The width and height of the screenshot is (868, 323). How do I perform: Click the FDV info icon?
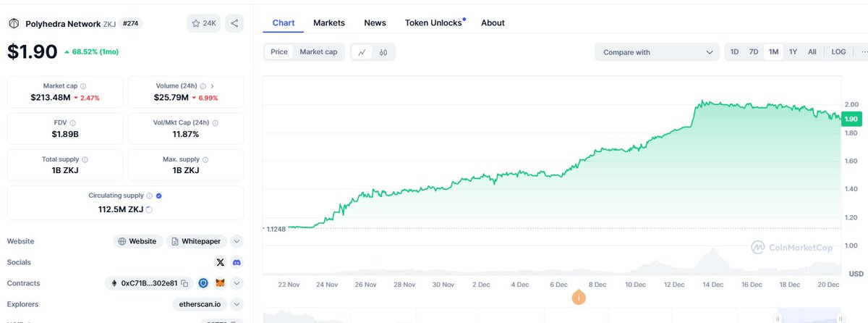point(72,122)
